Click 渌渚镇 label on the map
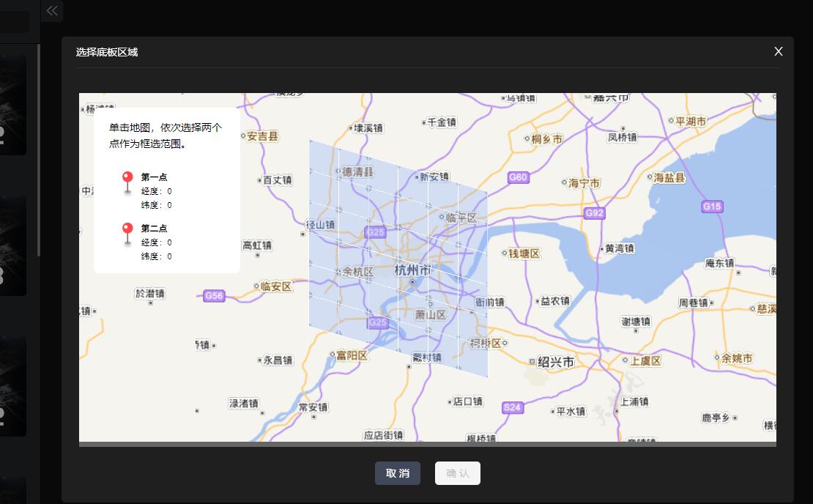The image size is (813, 504). click(244, 403)
